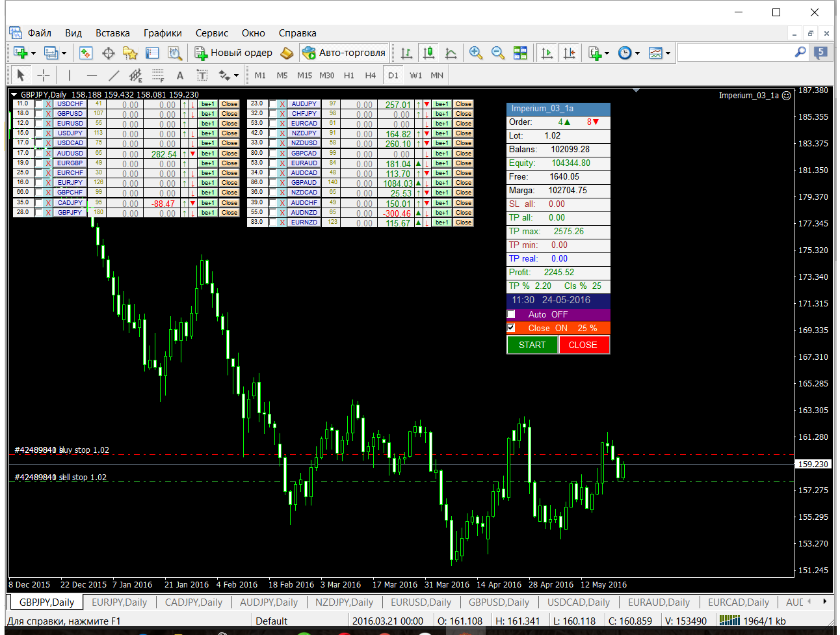
Task: Open the templates dropdown arrow
Action: pyautogui.click(x=668, y=53)
